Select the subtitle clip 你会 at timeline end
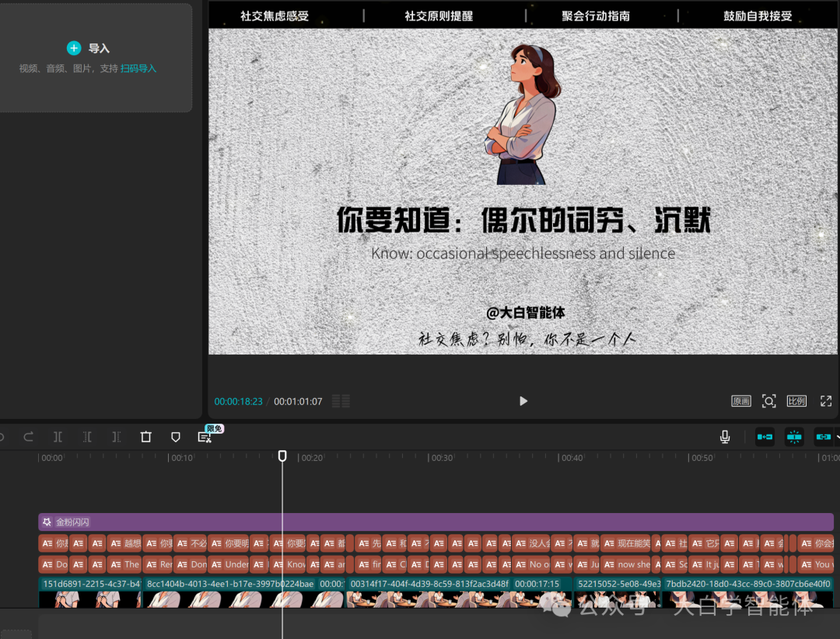Image resolution: width=840 pixels, height=639 pixels. [x=815, y=543]
